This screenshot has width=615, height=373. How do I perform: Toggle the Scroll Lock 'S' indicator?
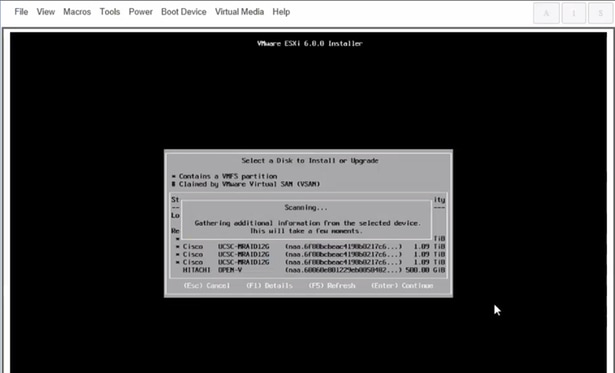(600, 13)
